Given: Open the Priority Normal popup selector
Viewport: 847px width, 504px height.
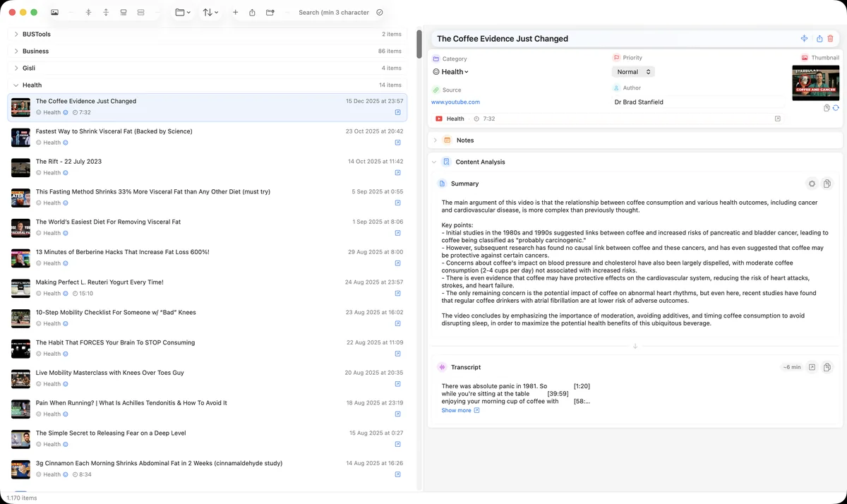Looking at the screenshot, I should 633,72.
